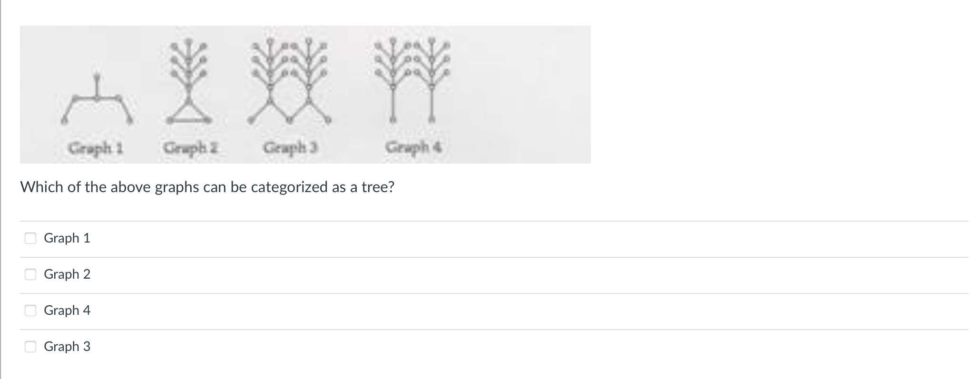The width and height of the screenshot is (980, 379).
Task: Select the Graph 1 answer label
Action: [67, 238]
